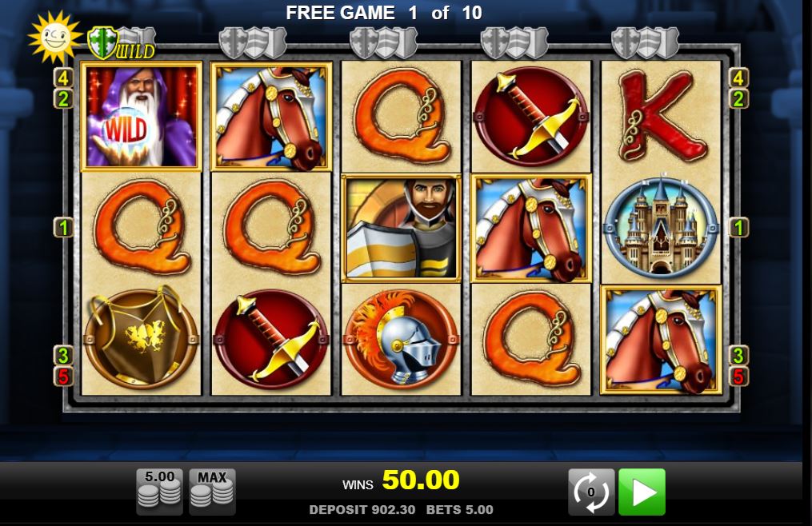
Task: Click the sword symbol on reel four
Action: pos(531,117)
